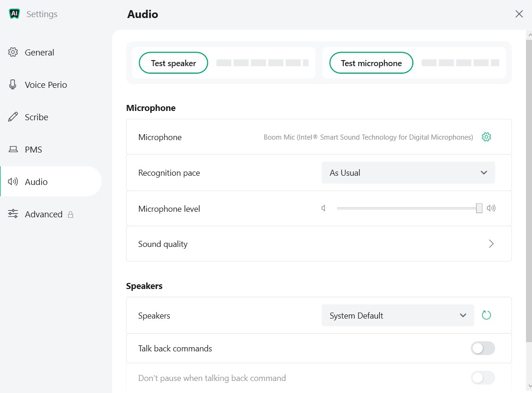Click the Recognition pace label
The height and width of the screenshot is (393, 532).
169,173
